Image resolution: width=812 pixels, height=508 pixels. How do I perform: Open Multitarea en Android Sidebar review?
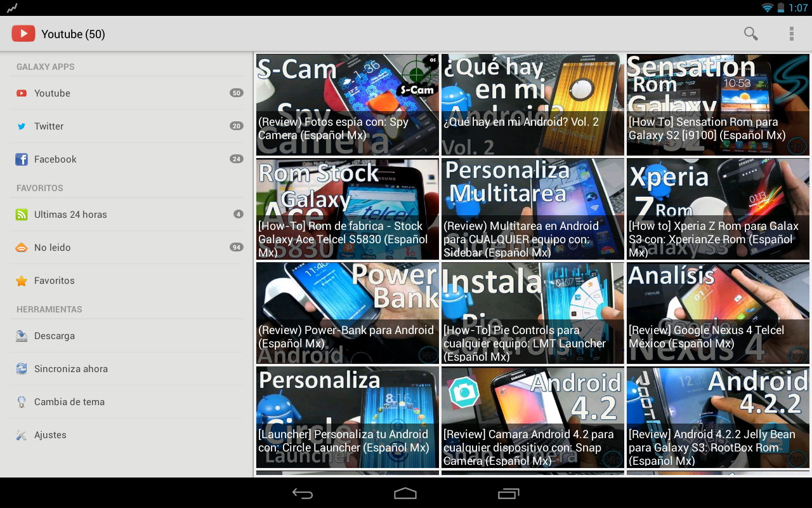pyautogui.click(x=533, y=209)
